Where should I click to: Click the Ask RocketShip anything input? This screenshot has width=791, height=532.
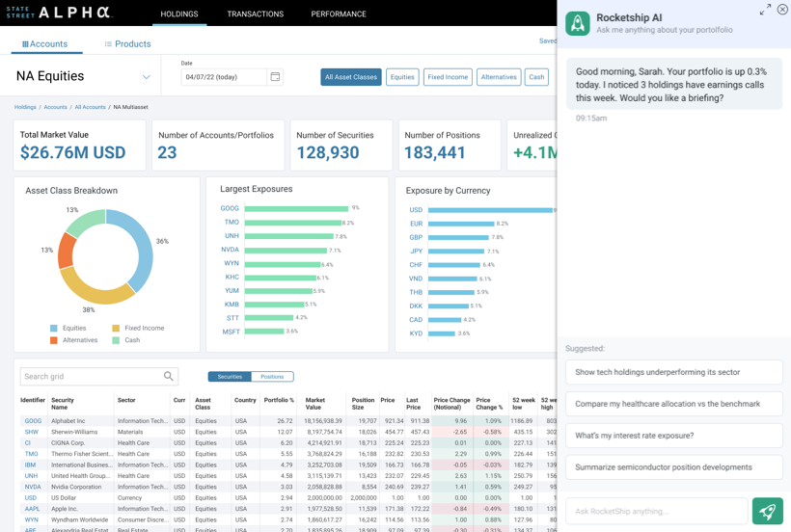[656, 511]
